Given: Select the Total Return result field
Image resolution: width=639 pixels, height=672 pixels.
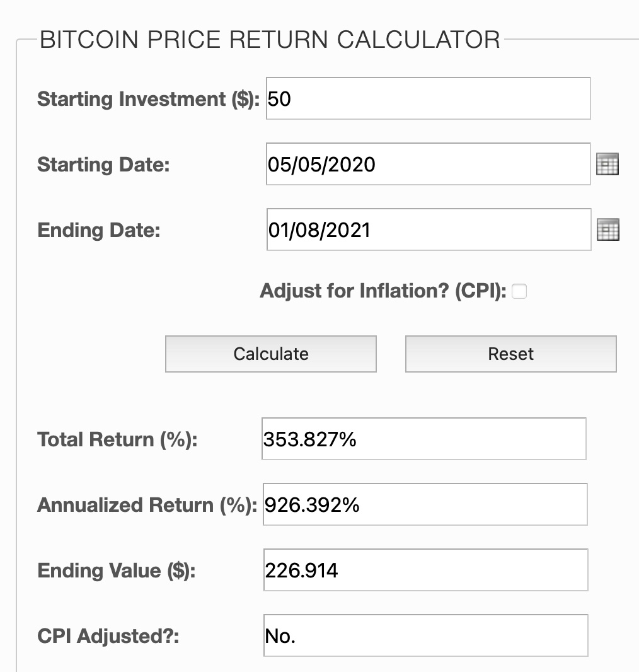Looking at the screenshot, I should [424, 439].
